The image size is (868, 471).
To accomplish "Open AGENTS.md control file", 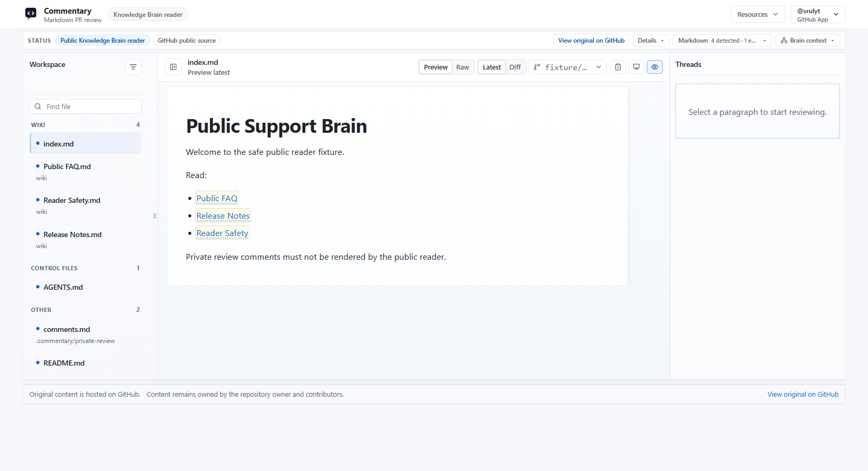I will (85, 287).
